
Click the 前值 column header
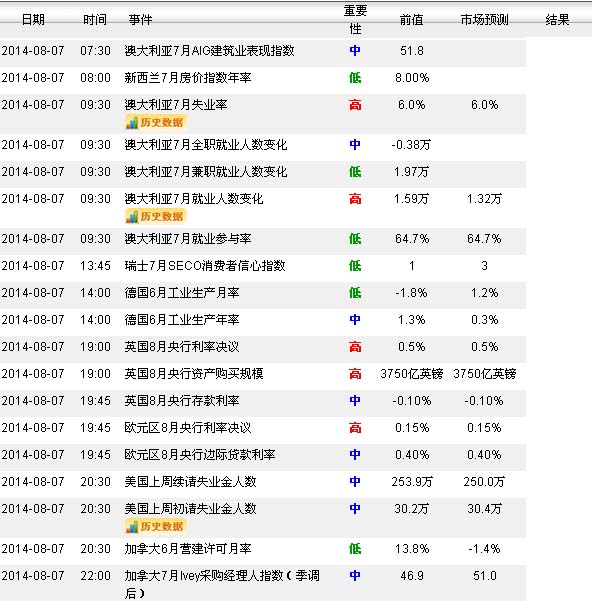point(412,20)
